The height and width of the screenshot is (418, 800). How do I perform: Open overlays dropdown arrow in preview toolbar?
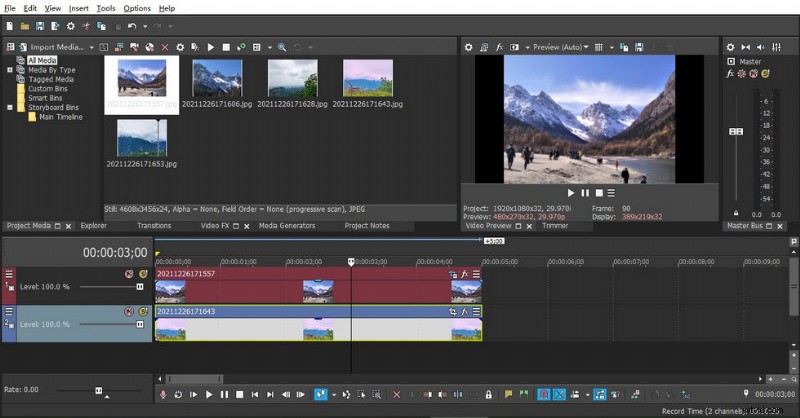(x=611, y=47)
